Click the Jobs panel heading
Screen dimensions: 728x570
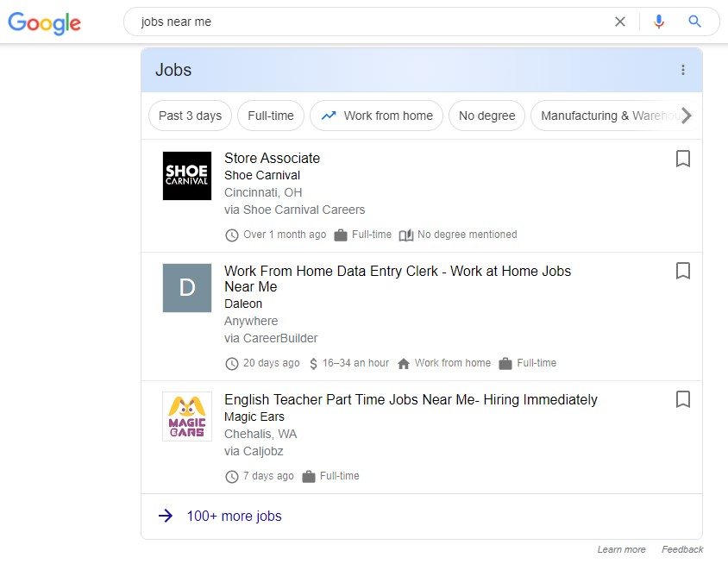click(173, 70)
